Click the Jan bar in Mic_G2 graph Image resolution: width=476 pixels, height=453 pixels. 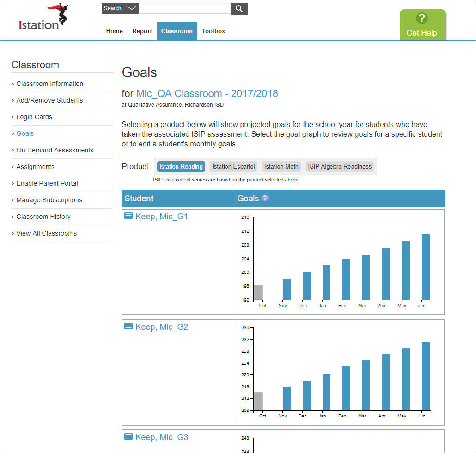pos(326,393)
